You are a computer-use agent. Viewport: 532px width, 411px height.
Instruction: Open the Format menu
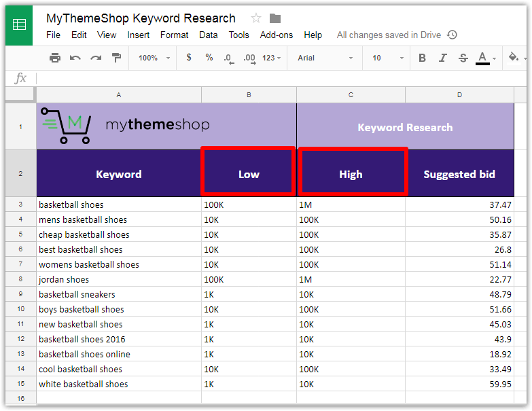click(174, 35)
